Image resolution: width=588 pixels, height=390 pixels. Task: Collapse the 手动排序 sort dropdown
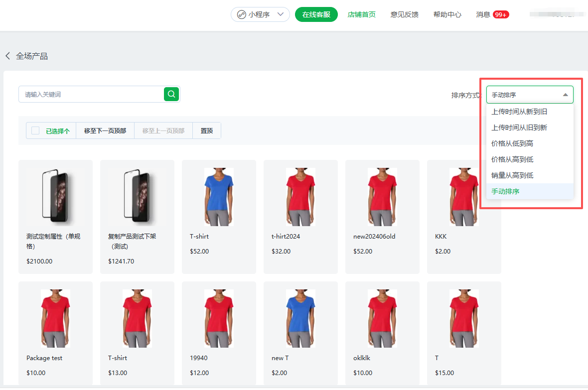(565, 95)
